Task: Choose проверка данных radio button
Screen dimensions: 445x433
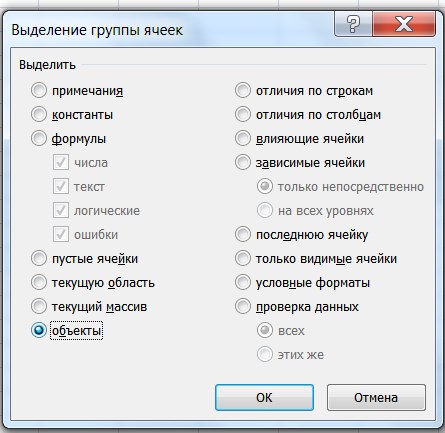Action: pos(243,306)
